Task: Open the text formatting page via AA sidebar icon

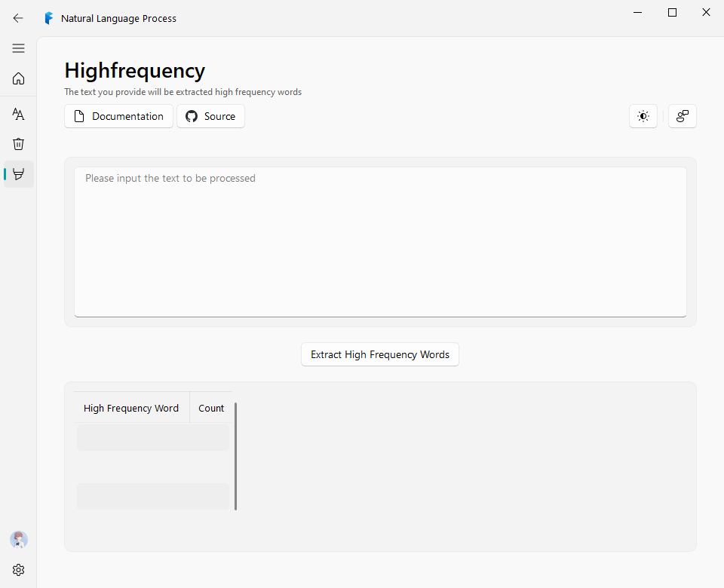Action: 18,114
